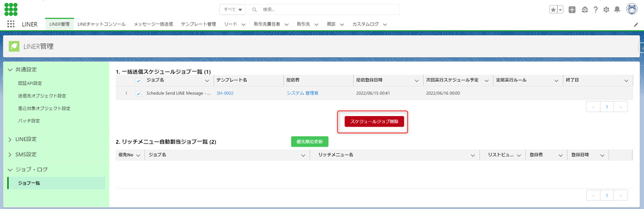
Task: Open 認証API設定 in sidebar
Action: [x=30, y=83]
